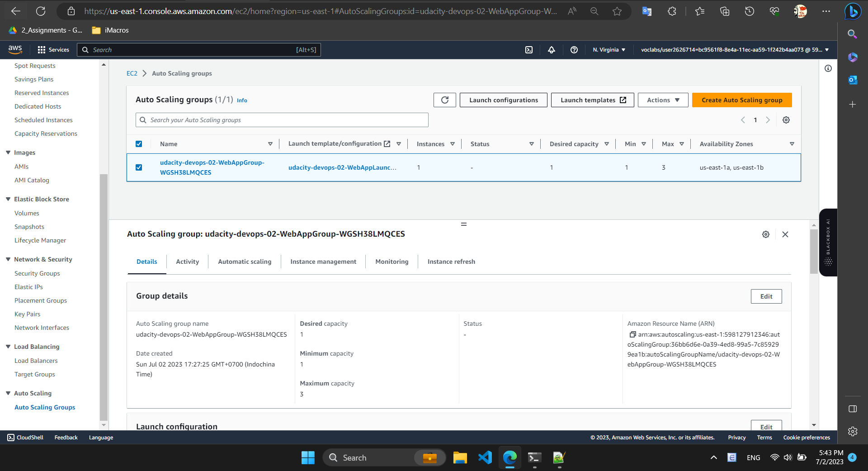Launch VS Code from the taskbar

(485, 457)
